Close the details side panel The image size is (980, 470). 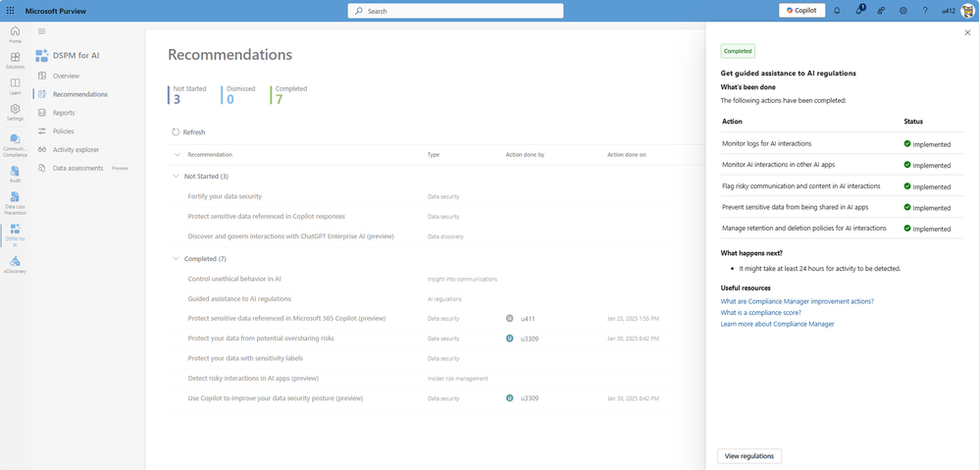[967, 32]
